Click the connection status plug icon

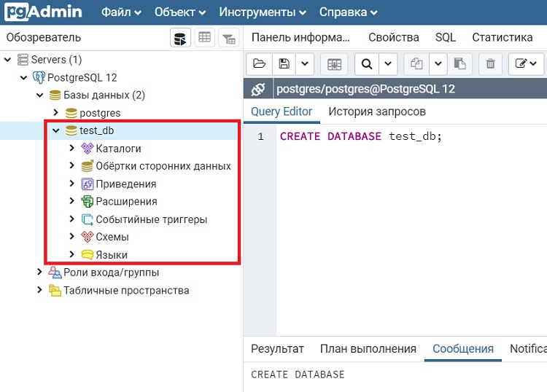(257, 90)
